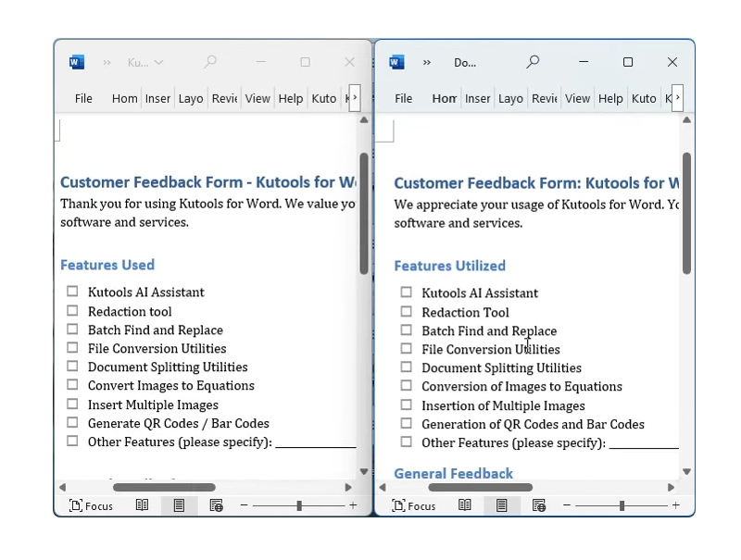Check Insert Multiple Images box

pos(72,404)
